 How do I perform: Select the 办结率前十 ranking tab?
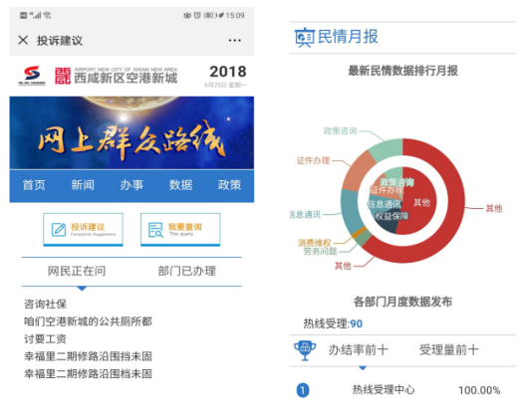click(359, 350)
